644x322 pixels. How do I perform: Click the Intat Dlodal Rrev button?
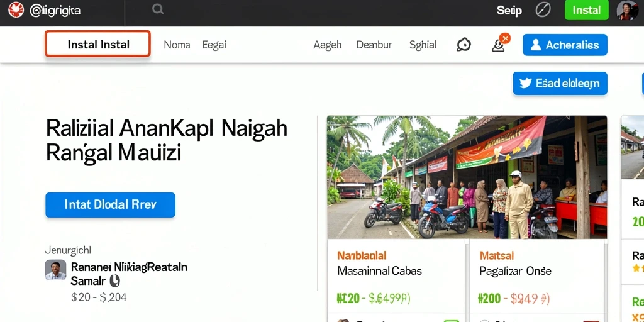point(111,204)
